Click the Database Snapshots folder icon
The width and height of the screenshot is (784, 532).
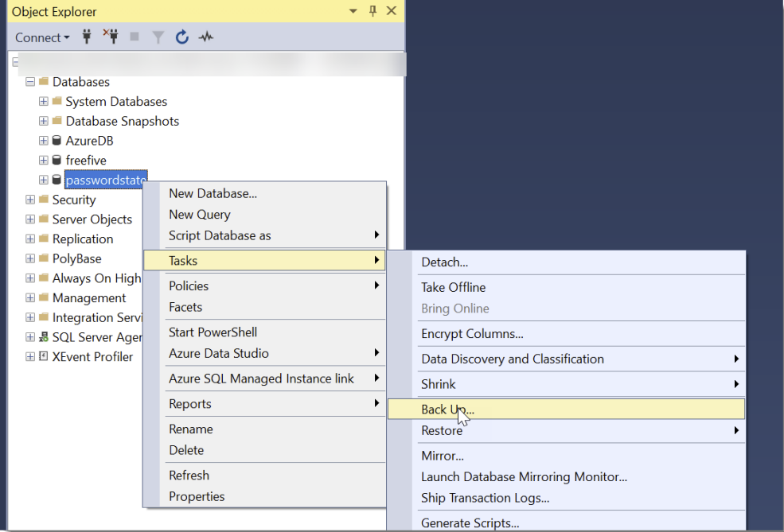(57, 120)
